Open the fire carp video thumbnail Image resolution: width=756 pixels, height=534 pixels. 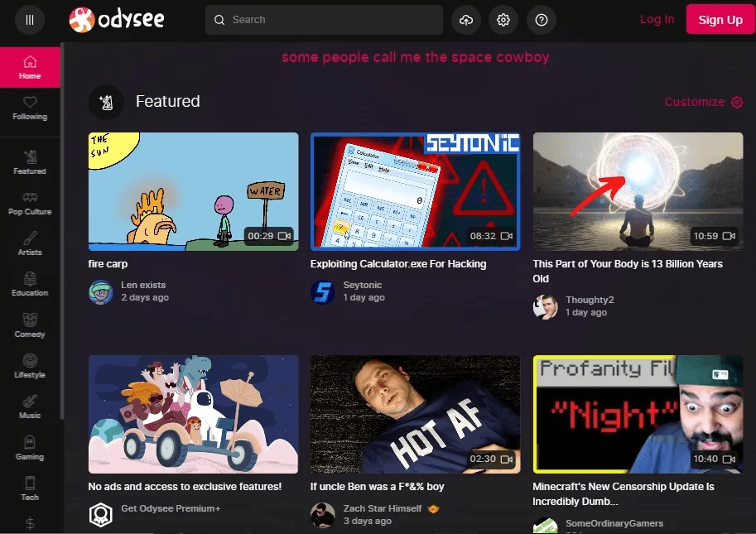pyautogui.click(x=193, y=192)
